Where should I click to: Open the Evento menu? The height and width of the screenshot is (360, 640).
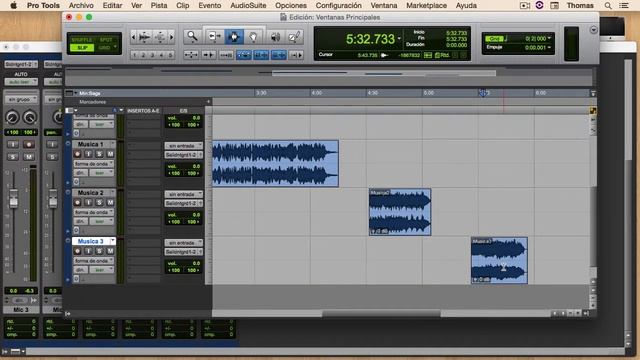[x=209, y=5]
